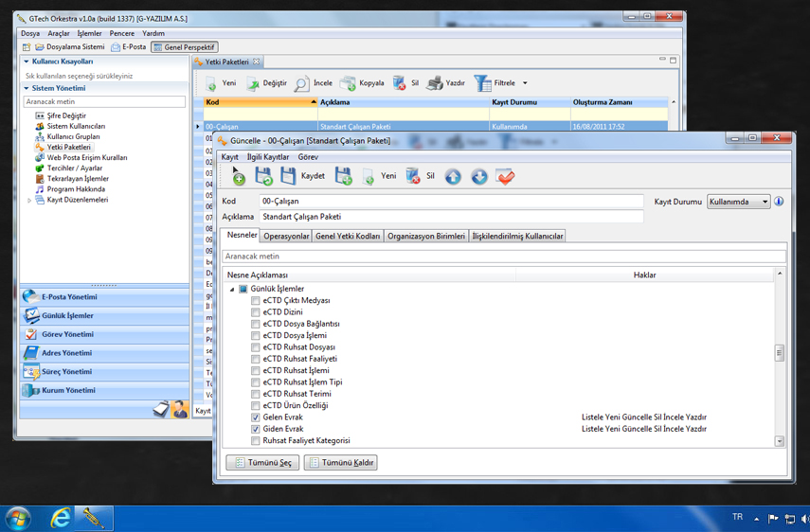Collapse the Günlük İşlemler tree node
Screen dimensions: 810x532
point(232,290)
